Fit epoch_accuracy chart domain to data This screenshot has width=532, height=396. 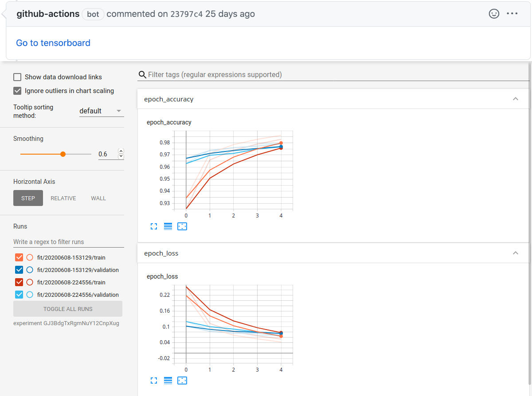click(182, 226)
